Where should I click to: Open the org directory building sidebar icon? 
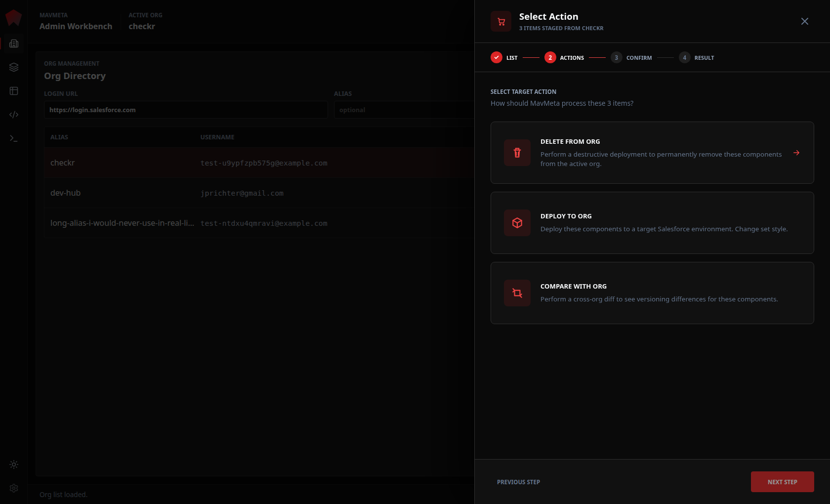click(x=14, y=43)
